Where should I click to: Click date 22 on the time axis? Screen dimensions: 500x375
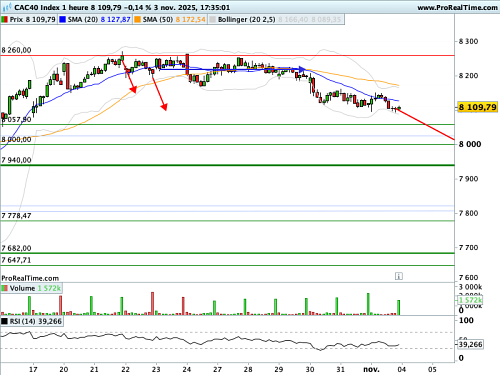[125, 369]
